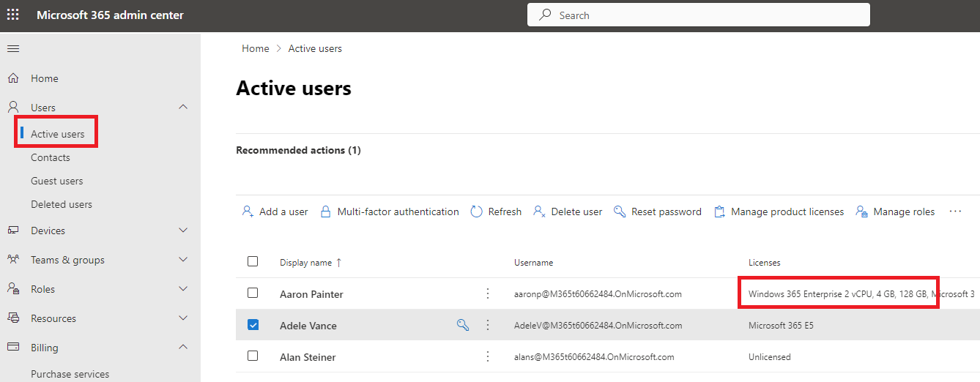Screen dimensions: 980x382
Task: Open Contacts in the sidebar
Action: (51, 157)
